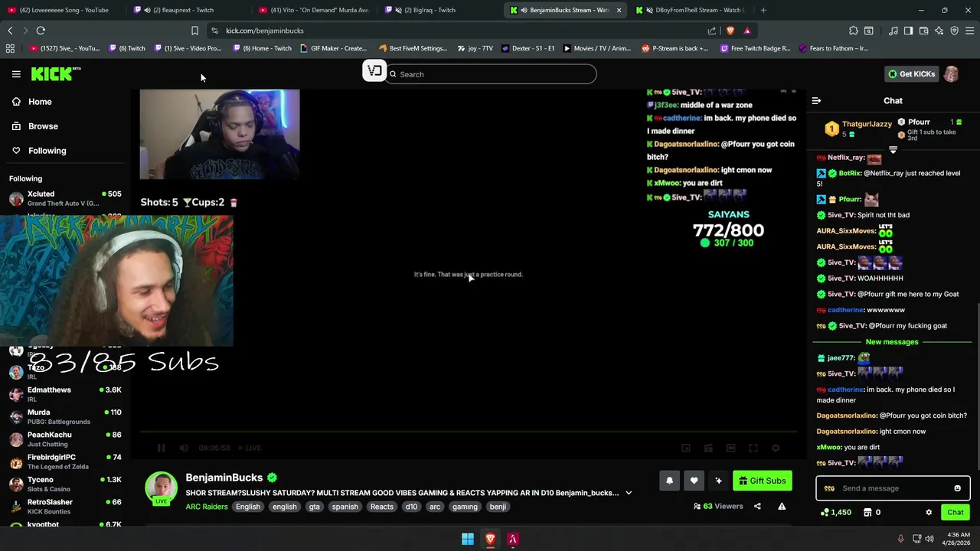Toggle picture-in-picture mini player
Image resolution: width=980 pixels, height=551 pixels.
coord(686,448)
